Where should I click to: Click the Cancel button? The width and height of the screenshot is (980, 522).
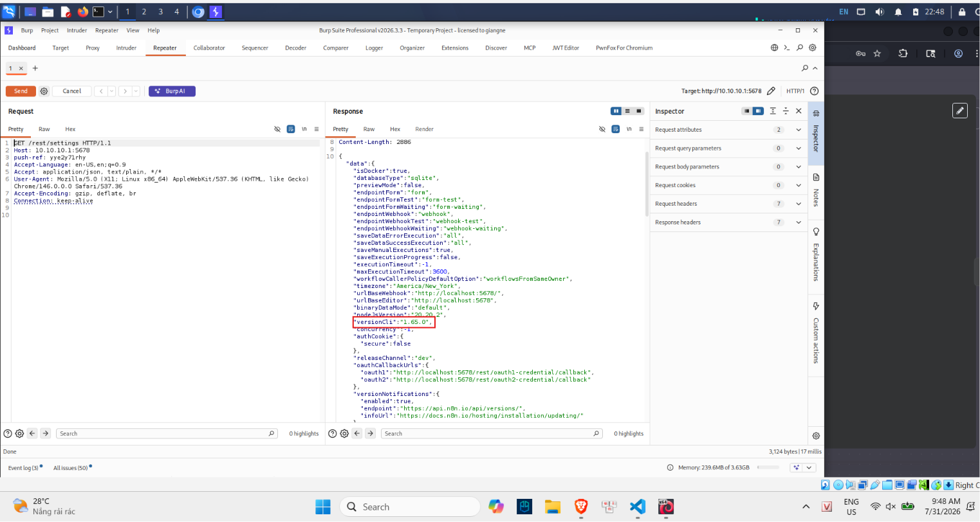pyautogui.click(x=71, y=91)
